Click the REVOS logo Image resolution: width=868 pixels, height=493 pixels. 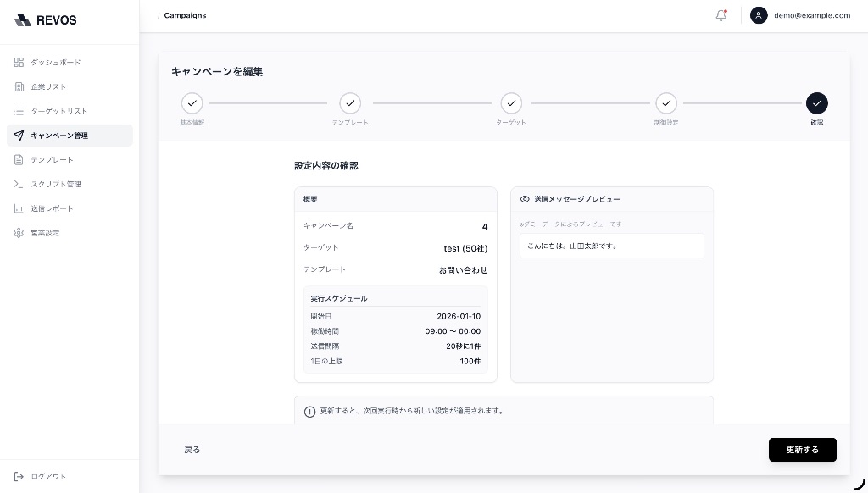45,20
